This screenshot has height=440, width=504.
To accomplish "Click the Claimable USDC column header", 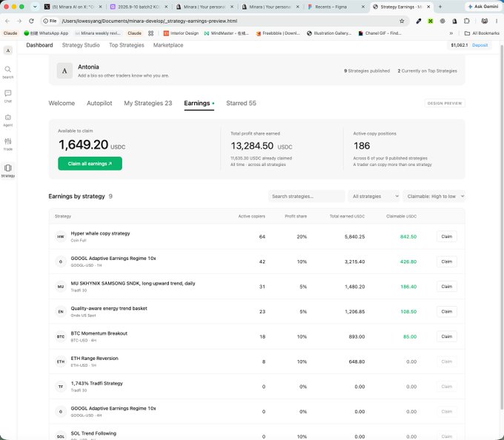I will coord(402,216).
